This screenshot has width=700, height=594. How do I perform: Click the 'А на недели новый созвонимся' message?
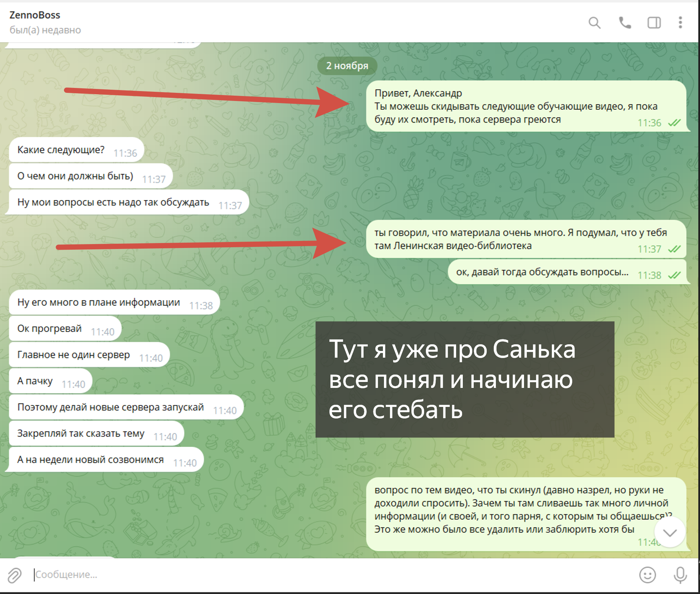click(90, 460)
